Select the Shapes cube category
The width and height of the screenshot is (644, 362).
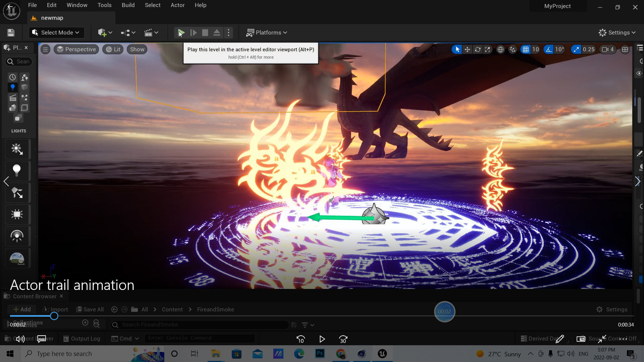[x=24, y=87]
